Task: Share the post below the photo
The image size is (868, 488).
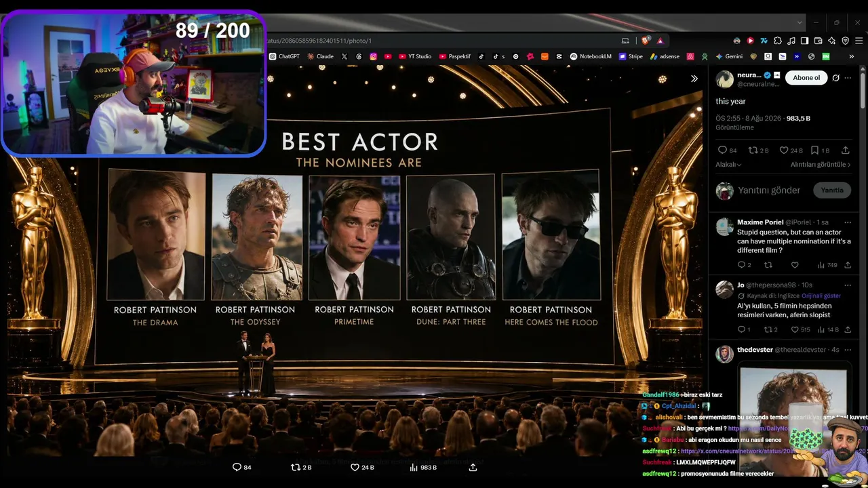Action: (x=473, y=467)
